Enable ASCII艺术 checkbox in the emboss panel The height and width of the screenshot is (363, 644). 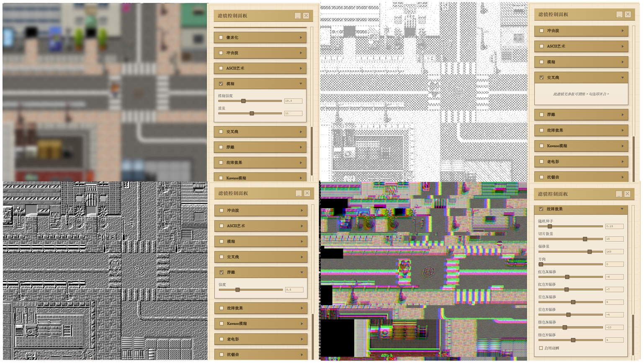tap(222, 226)
